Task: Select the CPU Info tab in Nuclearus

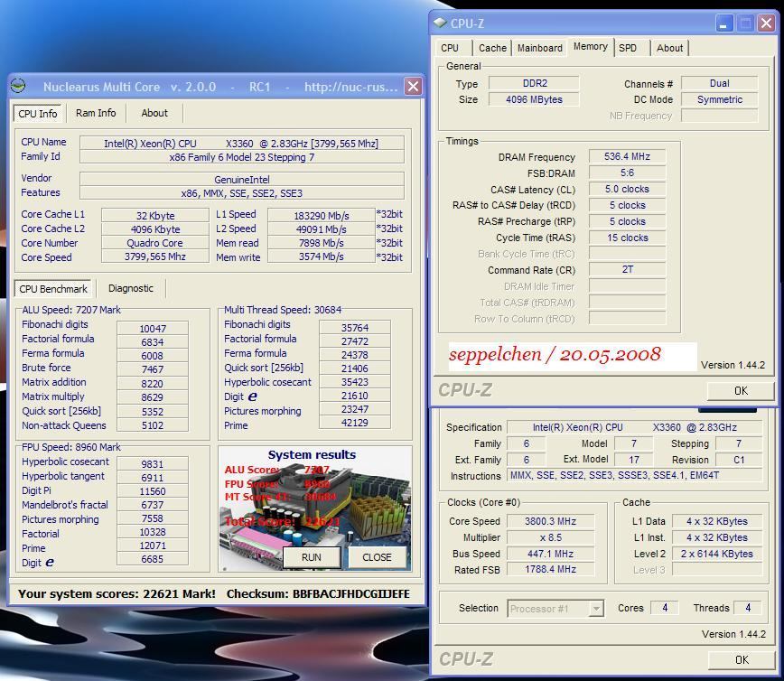Action: tap(38, 114)
